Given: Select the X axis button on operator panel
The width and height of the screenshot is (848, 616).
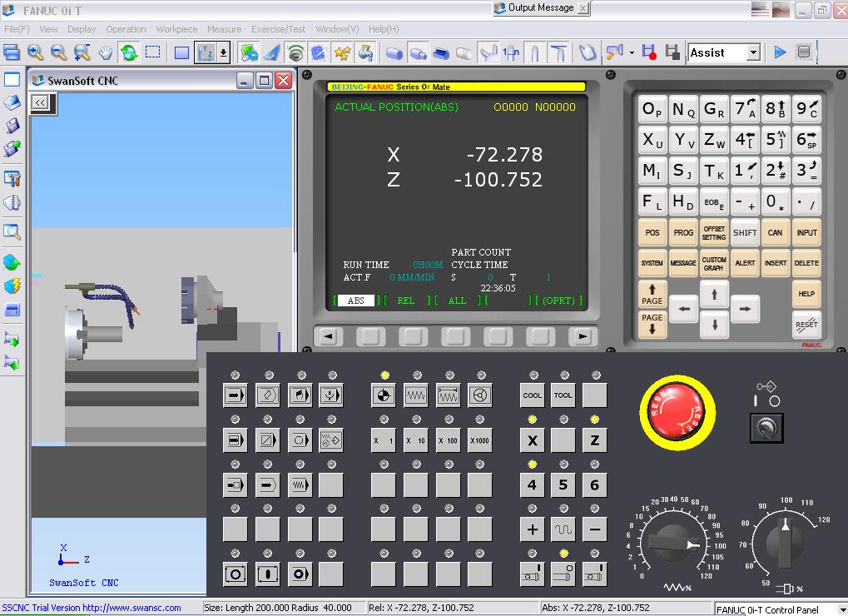Looking at the screenshot, I should coord(532,440).
